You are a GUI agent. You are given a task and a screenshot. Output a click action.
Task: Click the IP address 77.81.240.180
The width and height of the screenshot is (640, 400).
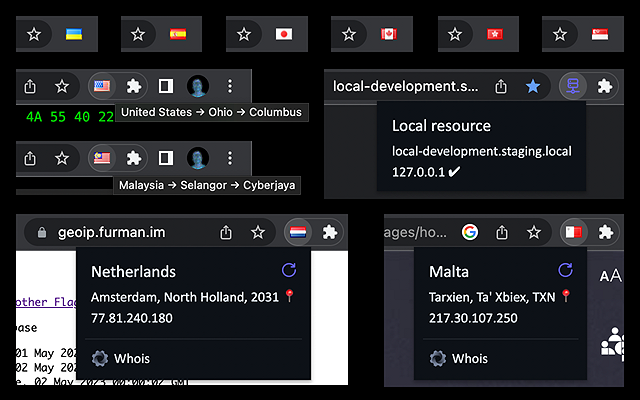131,318
